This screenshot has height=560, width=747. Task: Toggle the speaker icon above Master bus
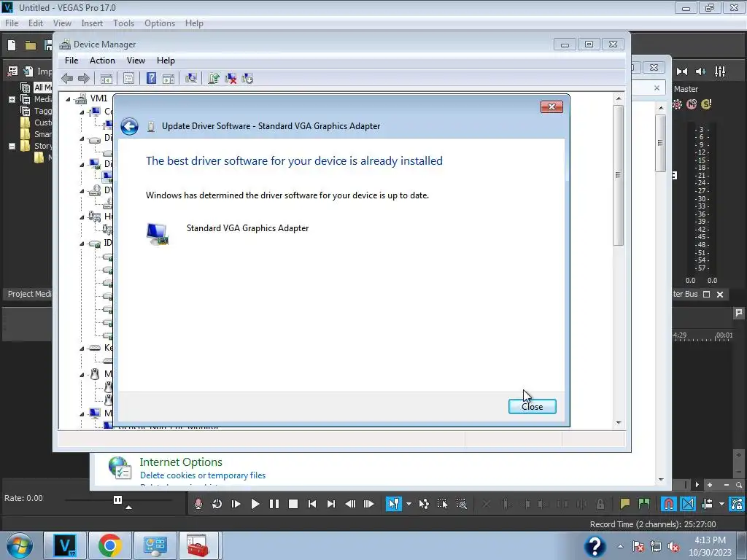click(701, 71)
